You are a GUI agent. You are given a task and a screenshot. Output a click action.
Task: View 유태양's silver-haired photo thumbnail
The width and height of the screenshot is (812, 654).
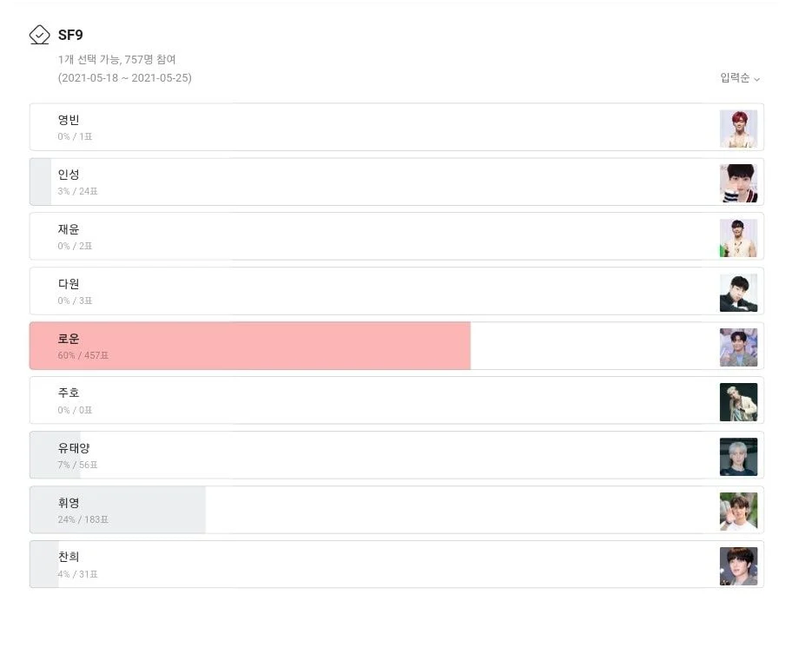click(738, 456)
